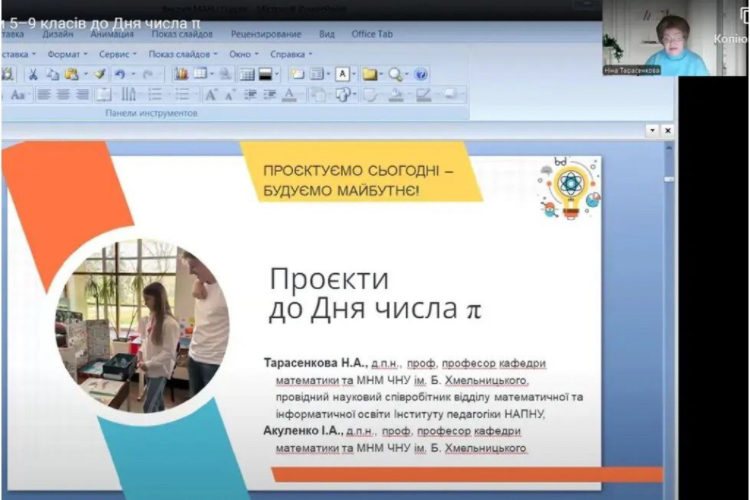
Task: Click the Increase Font Size icon
Action: (211, 95)
